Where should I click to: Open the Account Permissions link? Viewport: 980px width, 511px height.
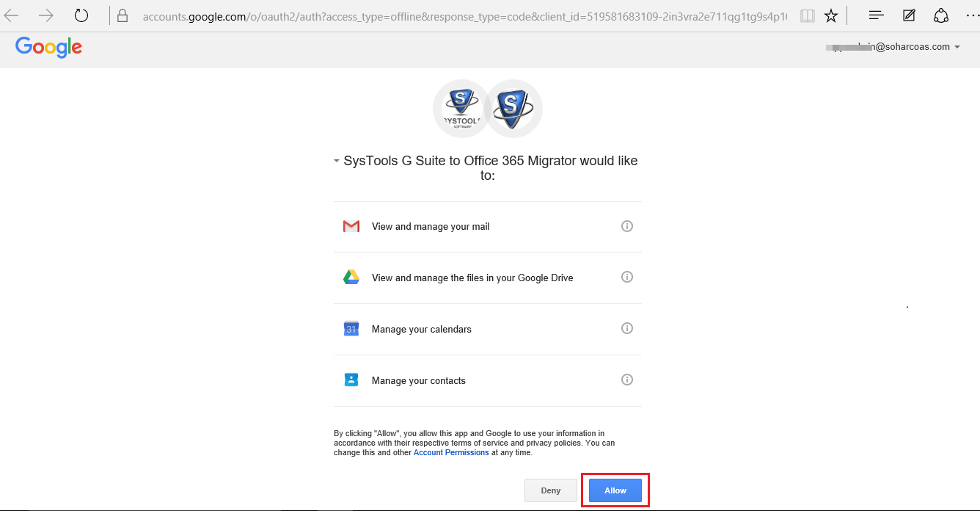coord(451,452)
